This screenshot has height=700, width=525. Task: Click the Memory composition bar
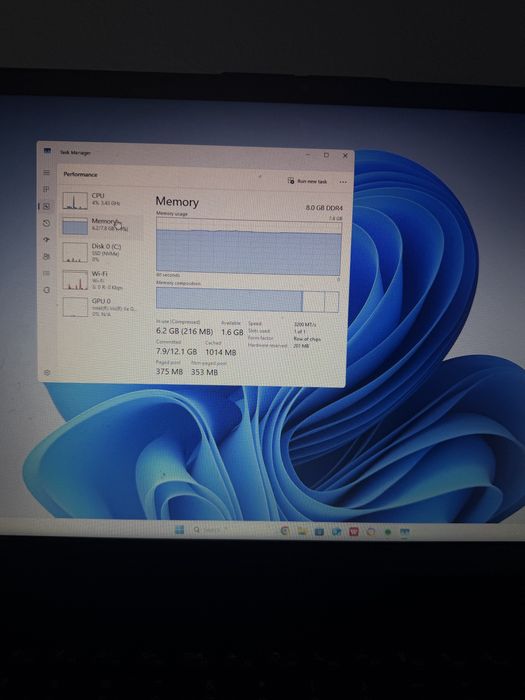tap(247, 300)
